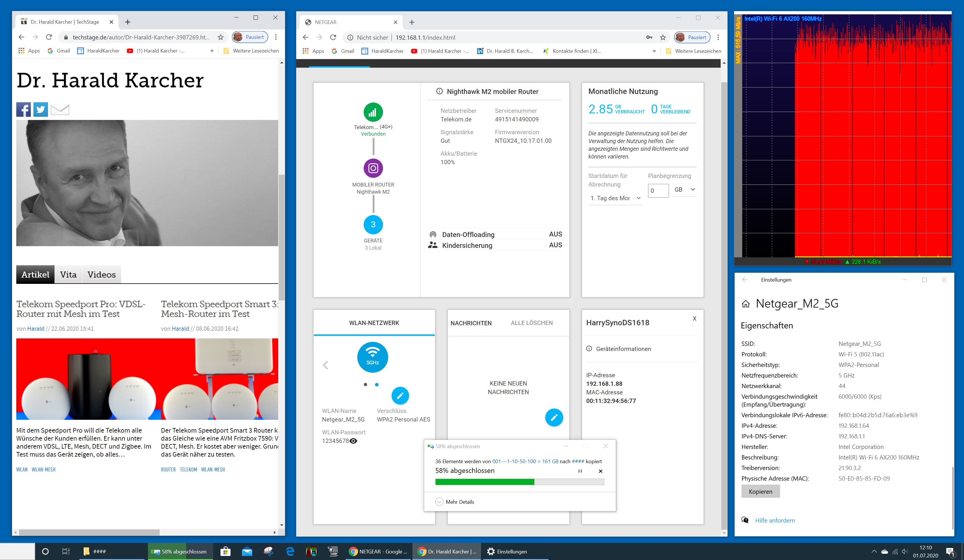964x560 pixels.
Task: Switch to the Videos tab
Action: click(x=101, y=275)
